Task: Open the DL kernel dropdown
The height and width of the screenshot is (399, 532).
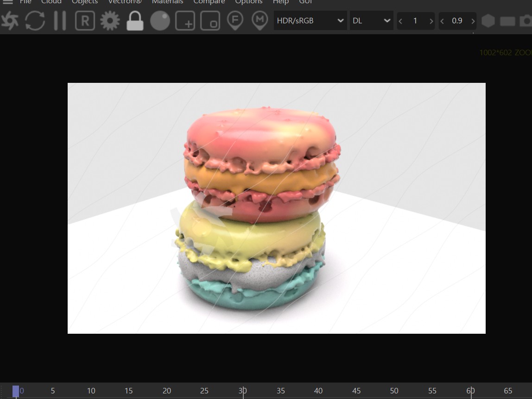Action: click(x=371, y=21)
